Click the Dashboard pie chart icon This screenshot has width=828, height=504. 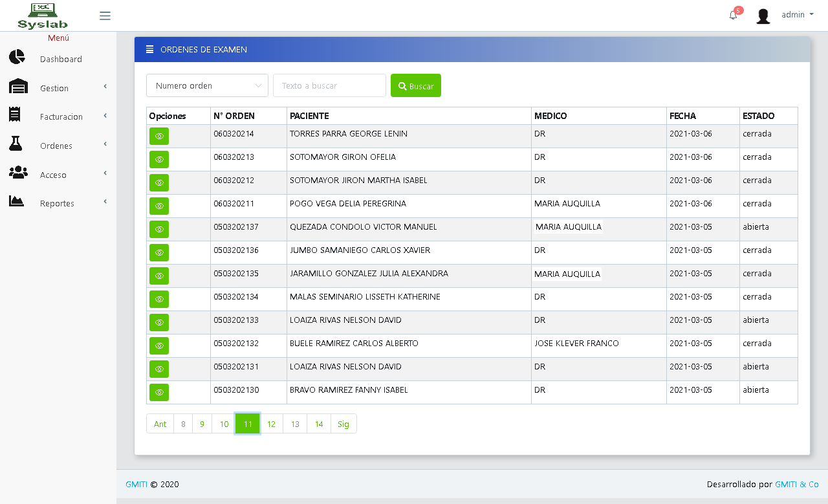17,57
